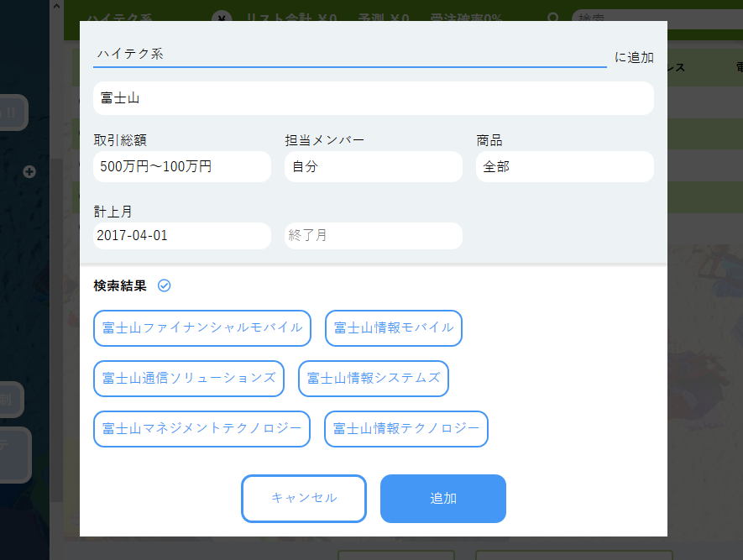Image resolution: width=743 pixels, height=560 pixels.
Task: Click the キャンセル button
Action: pyautogui.click(x=304, y=499)
